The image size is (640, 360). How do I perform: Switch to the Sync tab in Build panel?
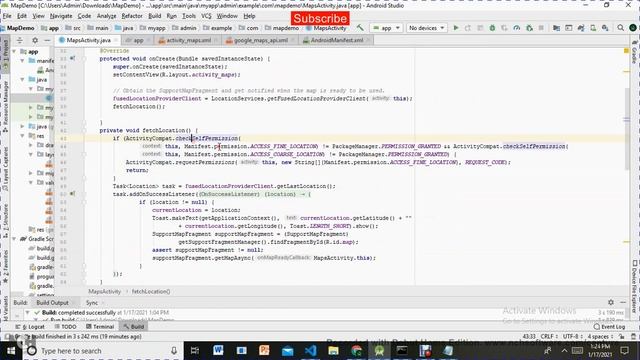click(92, 302)
